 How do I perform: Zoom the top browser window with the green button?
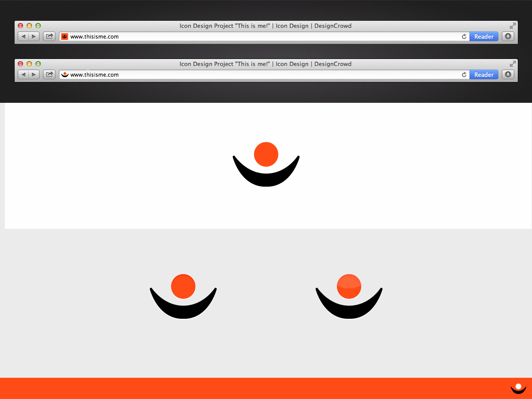tap(38, 26)
